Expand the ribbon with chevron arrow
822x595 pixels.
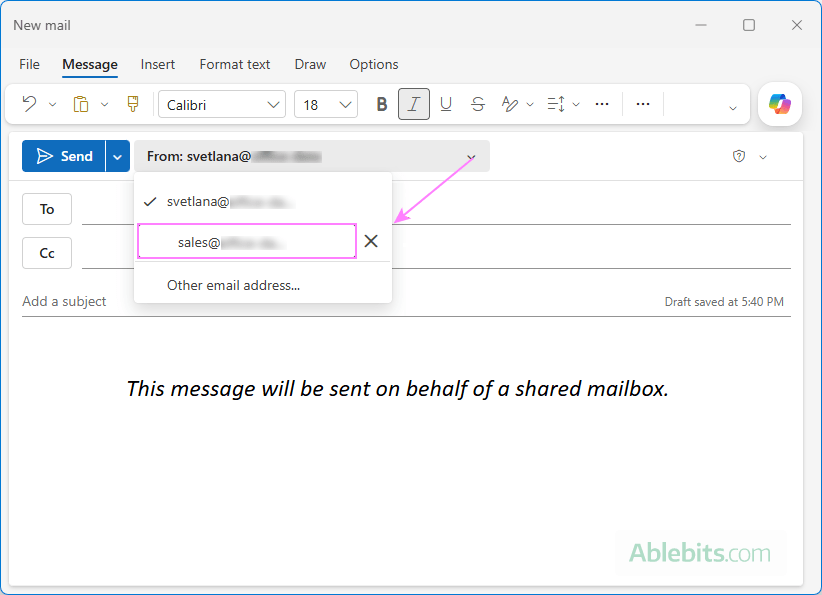click(733, 108)
